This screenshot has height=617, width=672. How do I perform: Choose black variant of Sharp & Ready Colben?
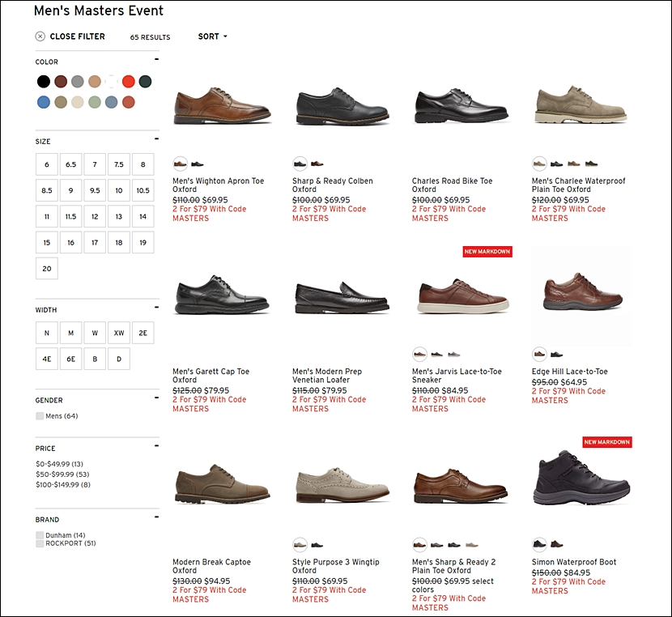300,164
